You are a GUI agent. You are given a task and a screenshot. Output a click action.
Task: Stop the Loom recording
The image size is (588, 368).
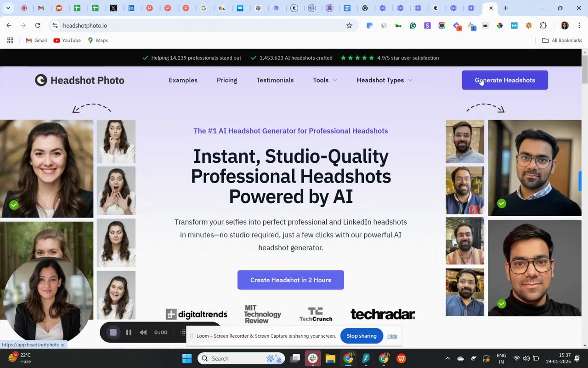coord(113,332)
